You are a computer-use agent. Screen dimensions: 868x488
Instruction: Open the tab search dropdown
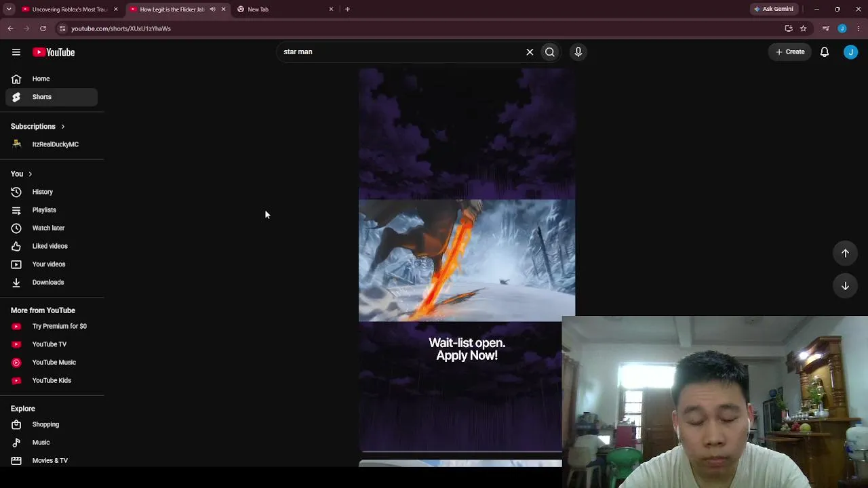9,9
